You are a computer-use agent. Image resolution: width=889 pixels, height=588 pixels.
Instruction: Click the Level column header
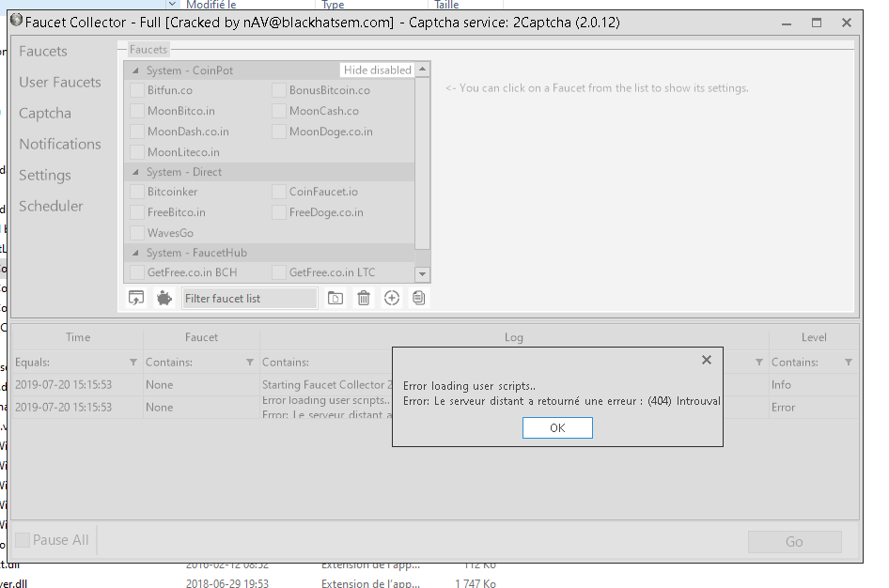(x=814, y=337)
